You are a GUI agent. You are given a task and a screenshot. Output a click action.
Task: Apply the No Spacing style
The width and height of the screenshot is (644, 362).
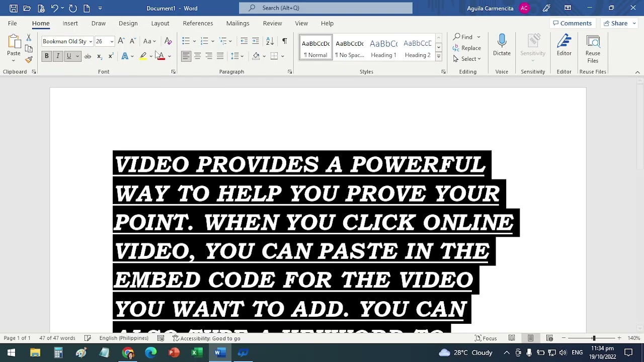(x=350, y=48)
